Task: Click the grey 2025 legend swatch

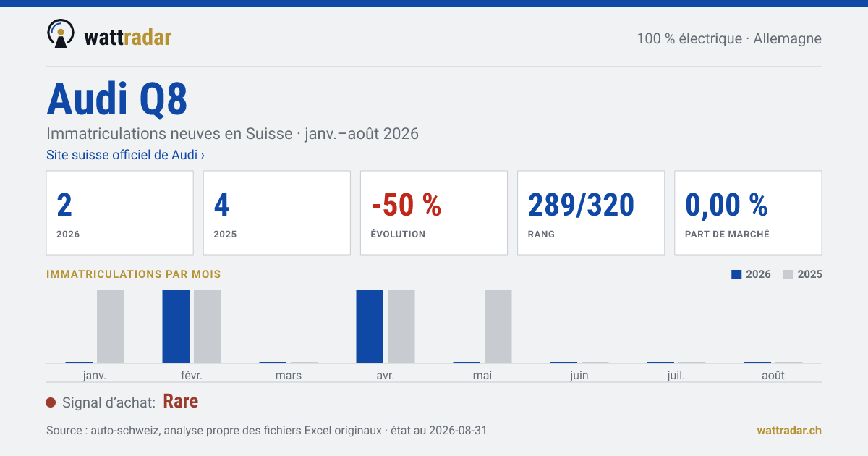Action: coord(788,274)
